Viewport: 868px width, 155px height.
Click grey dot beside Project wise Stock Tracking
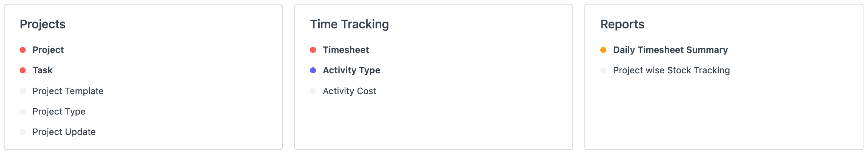[603, 70]
